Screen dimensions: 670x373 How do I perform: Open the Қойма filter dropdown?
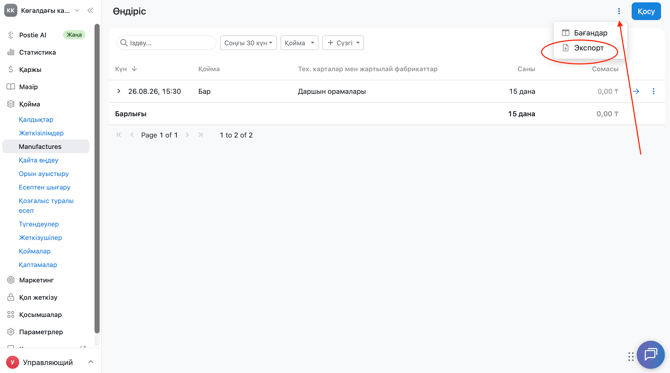click(x=299, y=43)
